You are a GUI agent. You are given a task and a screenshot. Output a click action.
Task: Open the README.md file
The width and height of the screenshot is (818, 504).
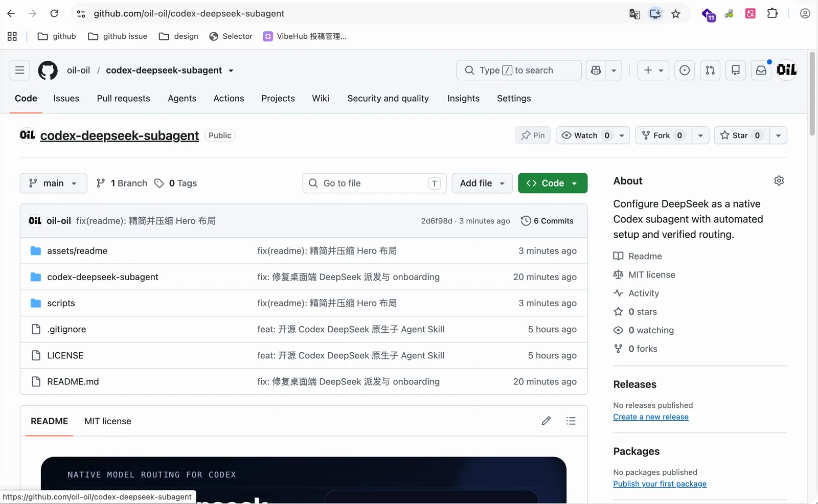pyautogui.click(x=73, y=382)
